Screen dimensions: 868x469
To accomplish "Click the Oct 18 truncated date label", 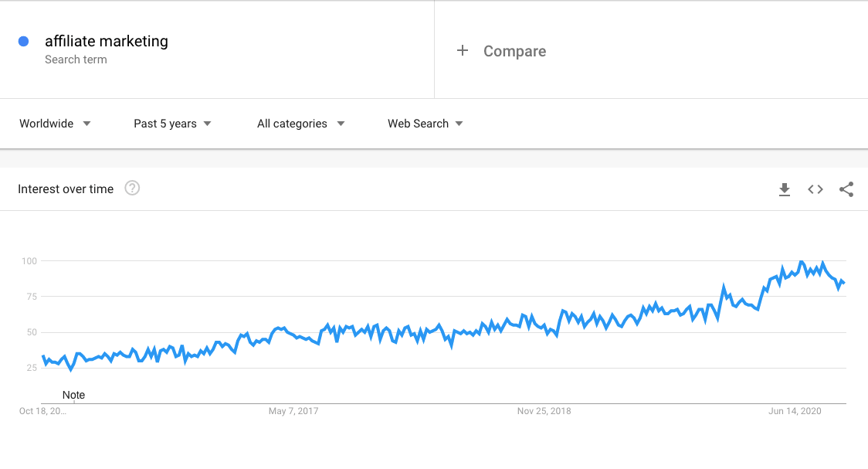I will (42, 411).
